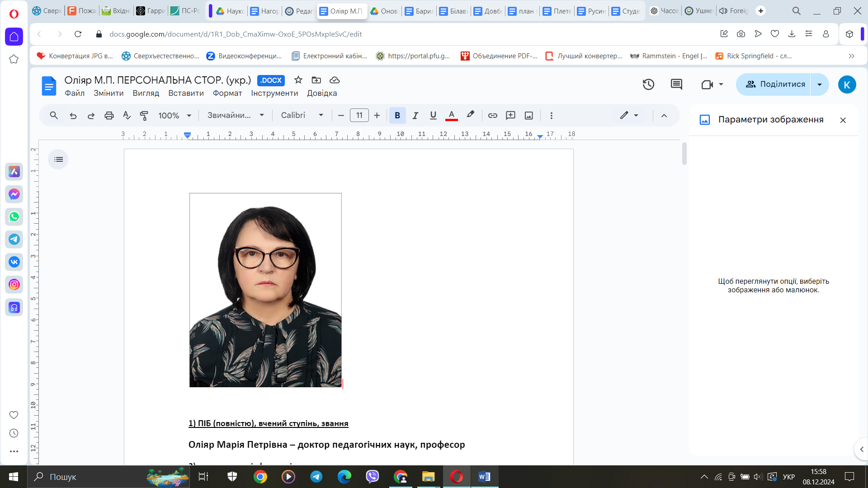
Task: Open the 100% zoom dropdown
Action: point(175,116)
